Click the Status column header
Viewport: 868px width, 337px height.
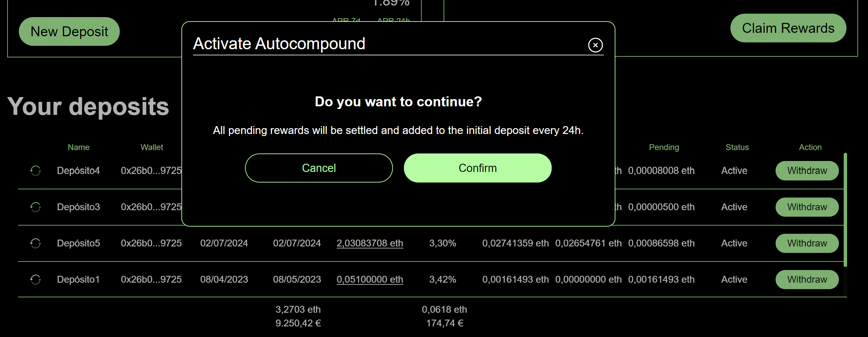[x=737, y=147]
